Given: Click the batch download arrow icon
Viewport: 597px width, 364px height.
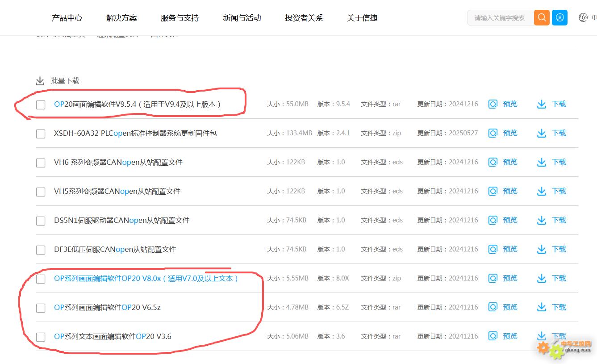Looking at the screenshot, I should [40, 81].
